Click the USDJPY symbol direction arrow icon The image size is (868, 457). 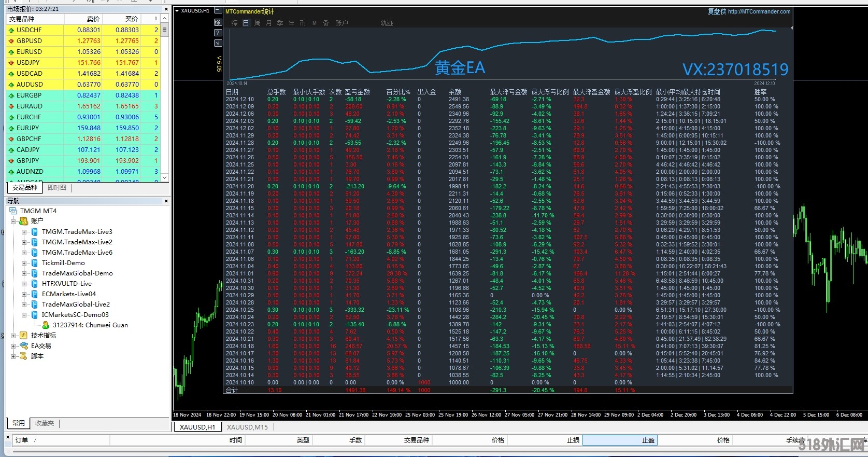pos(11,63)
